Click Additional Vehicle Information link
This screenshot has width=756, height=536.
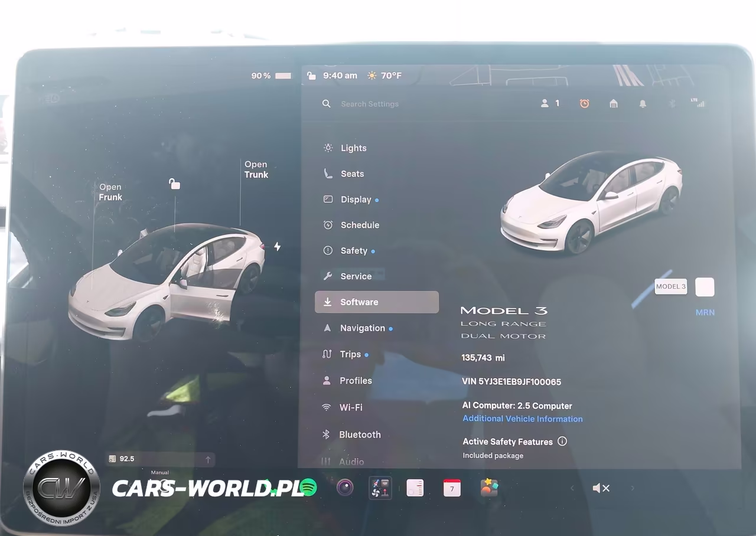pos(523,419)
